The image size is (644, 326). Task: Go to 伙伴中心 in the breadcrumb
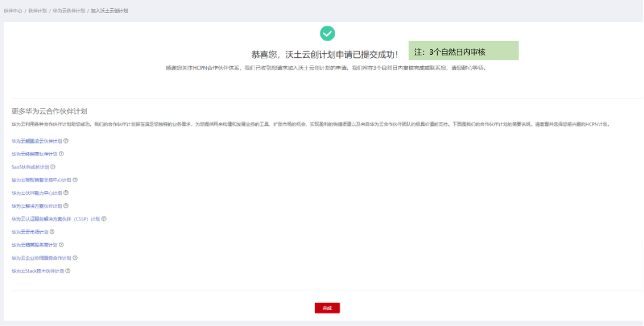13,11
